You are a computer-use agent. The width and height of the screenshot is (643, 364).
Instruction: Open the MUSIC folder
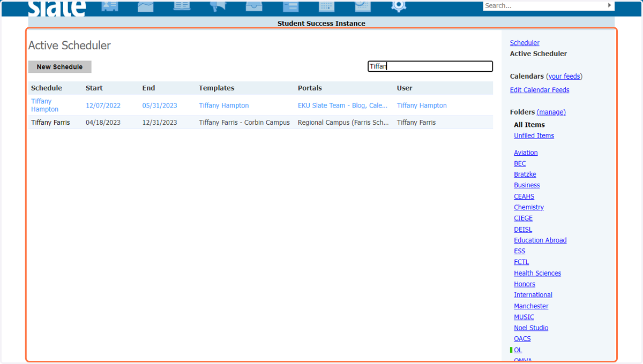(x=524, y=317)
